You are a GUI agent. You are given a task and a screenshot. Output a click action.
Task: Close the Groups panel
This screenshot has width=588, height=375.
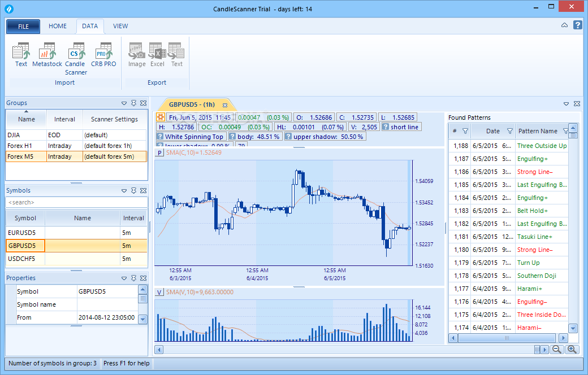point(143,103)
